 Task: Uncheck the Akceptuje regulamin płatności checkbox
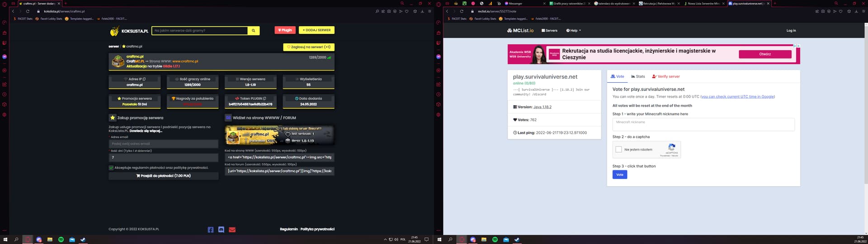(111, 168)
